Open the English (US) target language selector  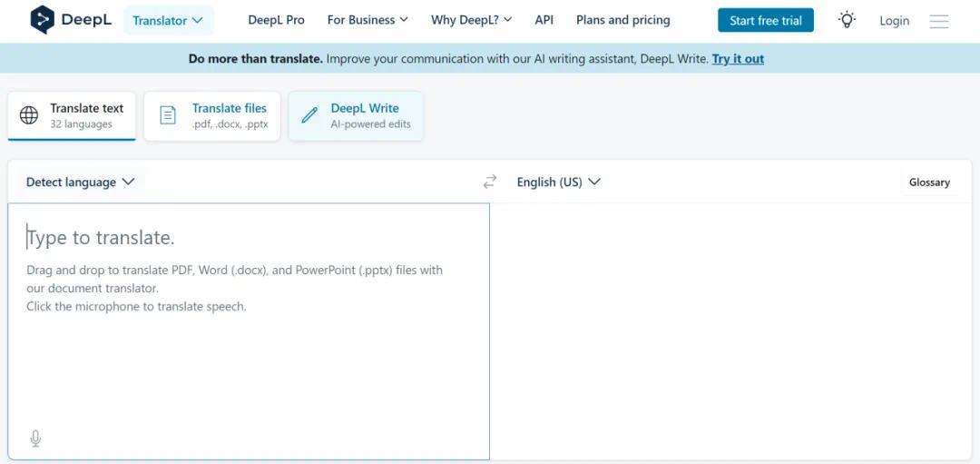559,182
